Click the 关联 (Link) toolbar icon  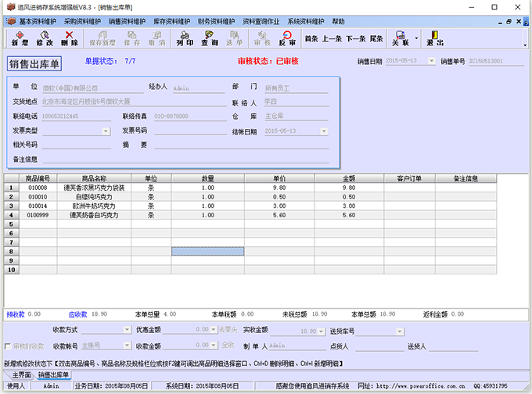[x=401, y=38]
